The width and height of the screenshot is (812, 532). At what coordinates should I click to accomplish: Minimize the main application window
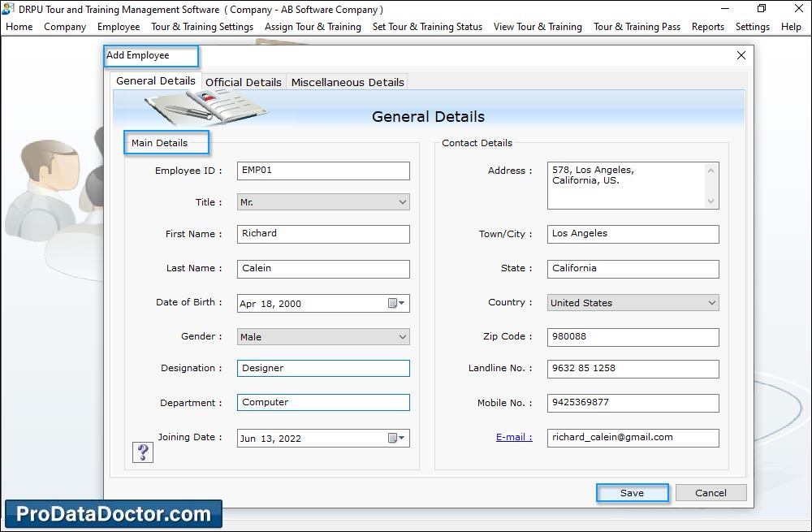click(725, 9)
